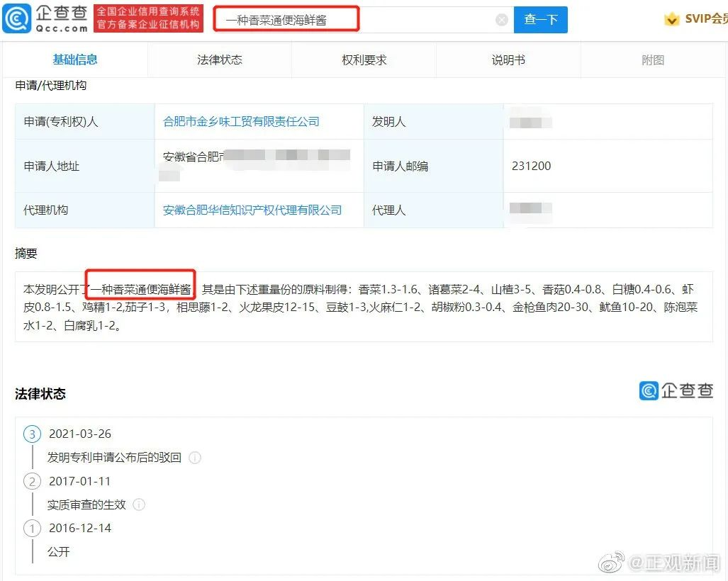
Task: Click the 代理机构 label cell
Action: (x=85, y=210)
